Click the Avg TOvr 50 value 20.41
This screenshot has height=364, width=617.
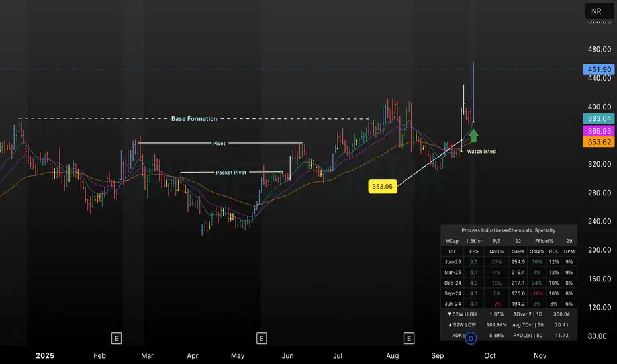pos(561,325)
